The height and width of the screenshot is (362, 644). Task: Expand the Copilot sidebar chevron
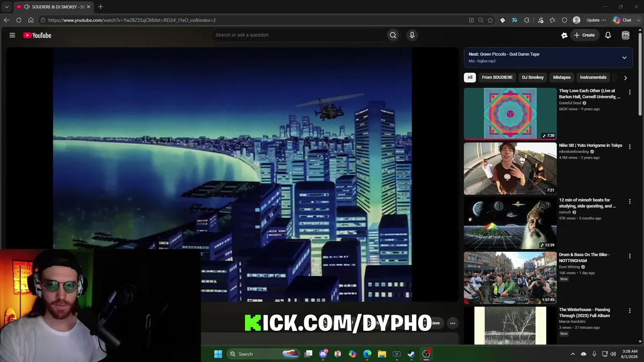[639, 20]
